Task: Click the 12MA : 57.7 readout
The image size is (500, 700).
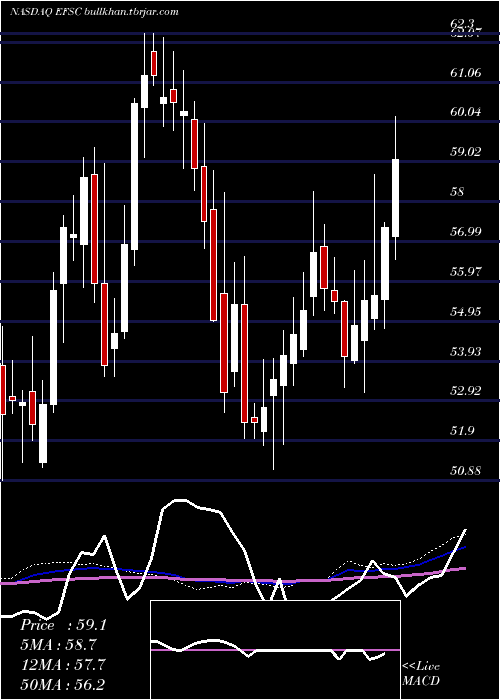Action: [x=63, y=664]
